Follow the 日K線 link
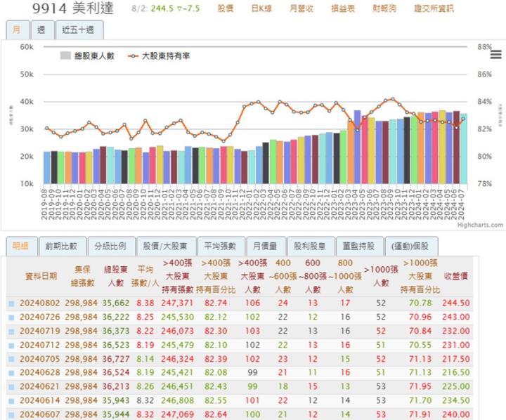 pos(261,8)
